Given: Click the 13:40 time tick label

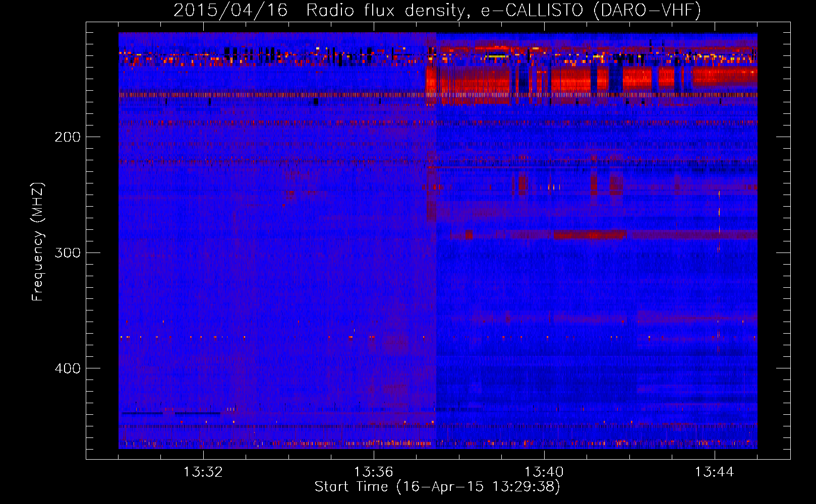Looking at the screenshot, I should click(544, 472).
